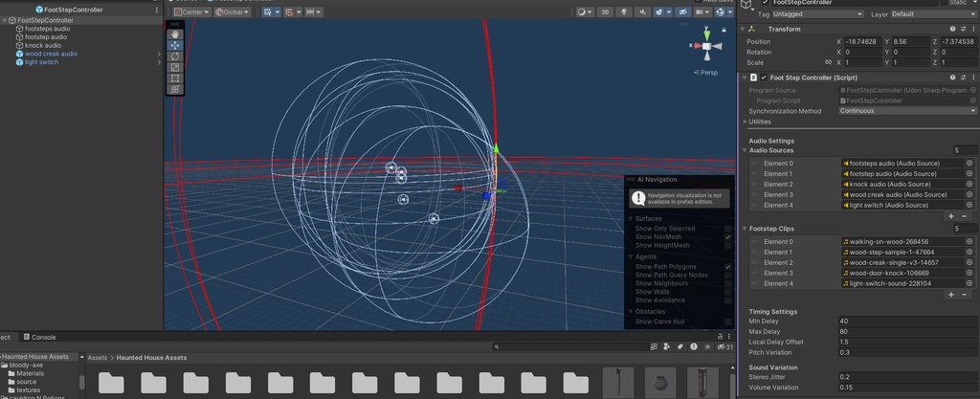
Task: Select footsteps audio in hierarchy
Action: [48, 29]
